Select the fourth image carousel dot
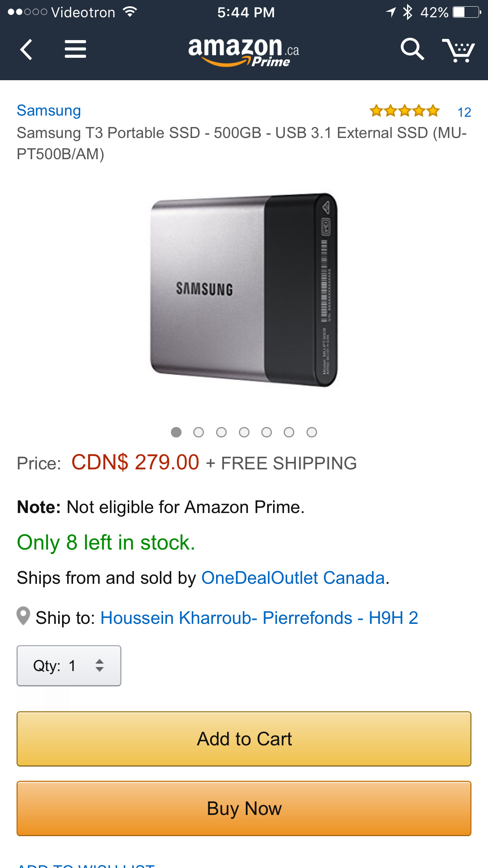This screenshot has height=868, width=488. [244, 432]
